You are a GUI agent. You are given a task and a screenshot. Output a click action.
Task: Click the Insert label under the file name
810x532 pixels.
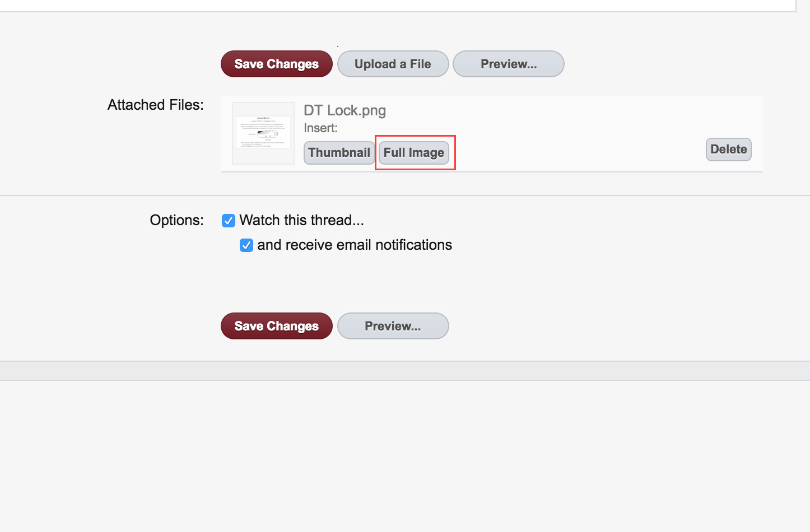pyautogui.click(x=320, y=128)
